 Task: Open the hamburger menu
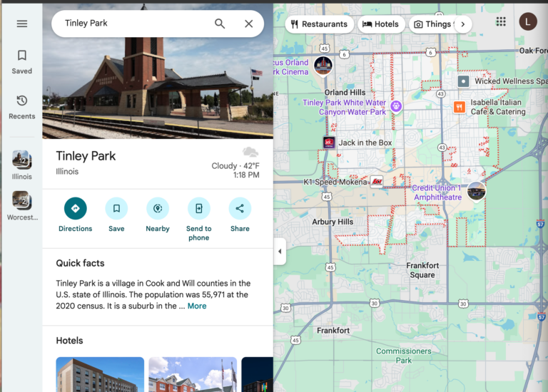pyautogui.click(x=21, y=24)
